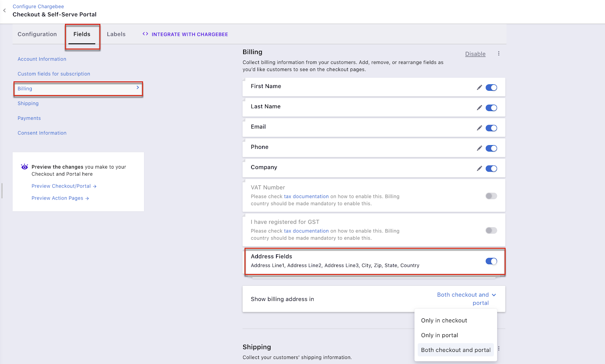Switch to the Configuration tab
This screenshot has height=364, width=605.
(37, 34)
